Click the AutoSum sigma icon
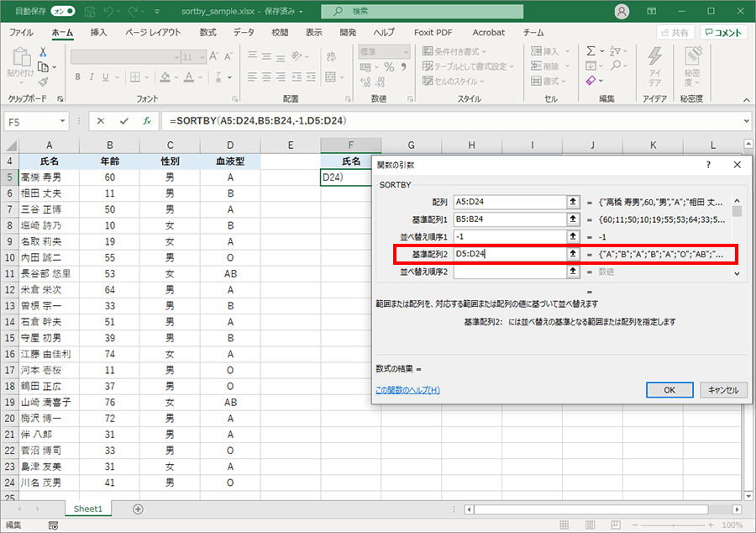This screenshot has width=756, height=533. coord(591,50)
